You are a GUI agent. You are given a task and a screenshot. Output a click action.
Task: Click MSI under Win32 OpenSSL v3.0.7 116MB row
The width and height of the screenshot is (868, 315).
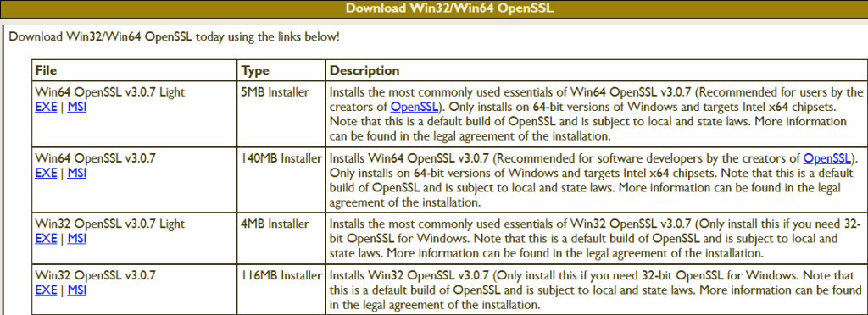click(76, 290)
